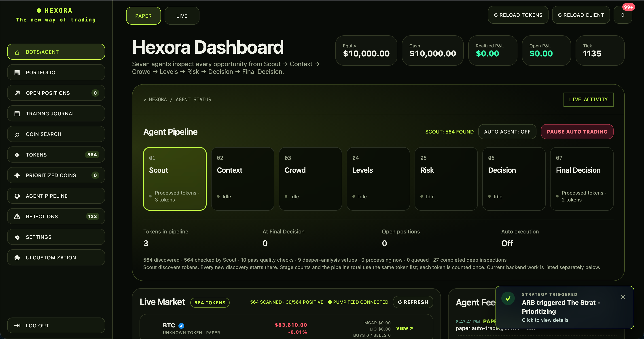The image size is (644, 339).
Task: Click 564 SCANNED · 30/564 POSITIVE text
Action: pyautogui.click(x=286, y=302)
